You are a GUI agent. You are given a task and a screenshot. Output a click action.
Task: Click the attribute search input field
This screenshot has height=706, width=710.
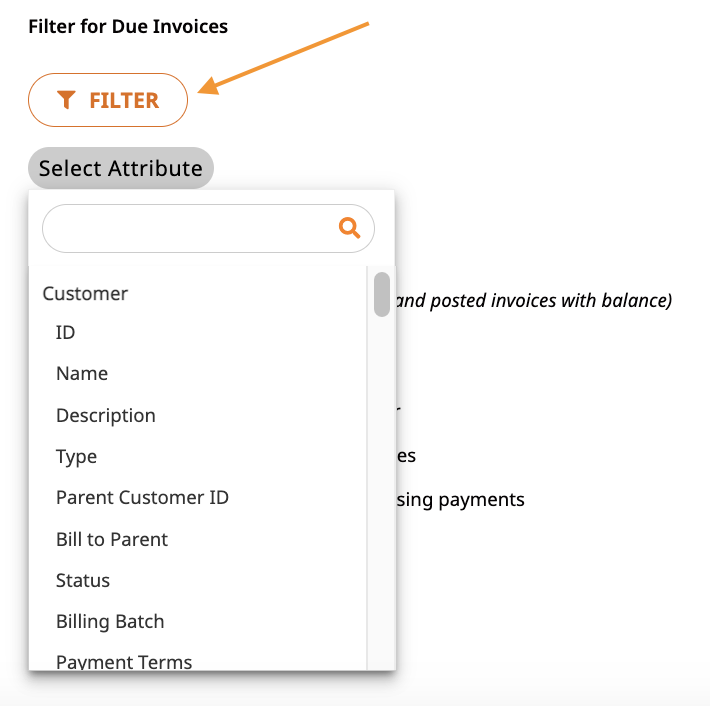point(208,228)
